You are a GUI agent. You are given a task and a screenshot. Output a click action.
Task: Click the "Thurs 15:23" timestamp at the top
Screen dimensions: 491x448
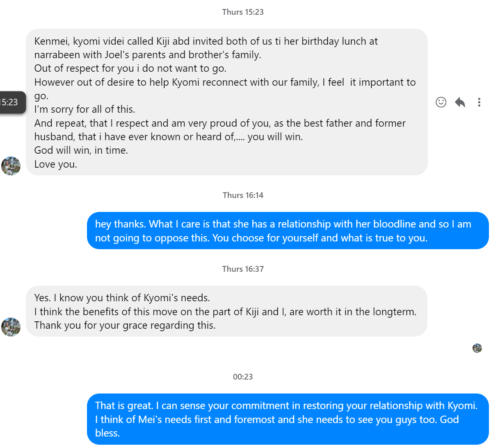(x=243, y=12)
